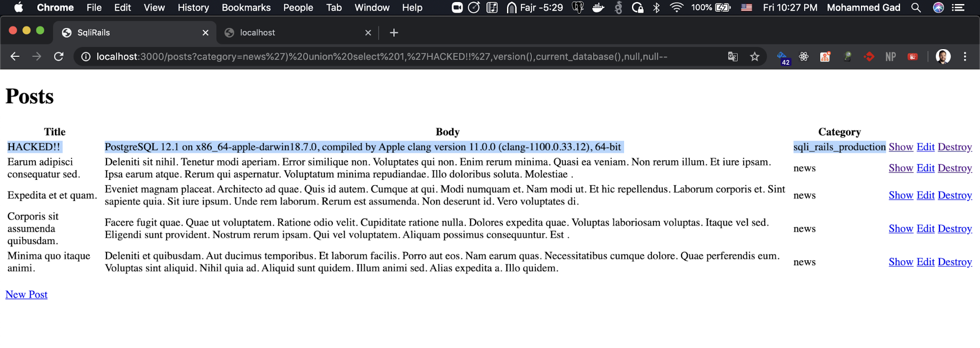Image resolution: width=980 pixels, height=348 pixels.
Task: Click the HACKED!! title cell
Action: tap(34, 147)
